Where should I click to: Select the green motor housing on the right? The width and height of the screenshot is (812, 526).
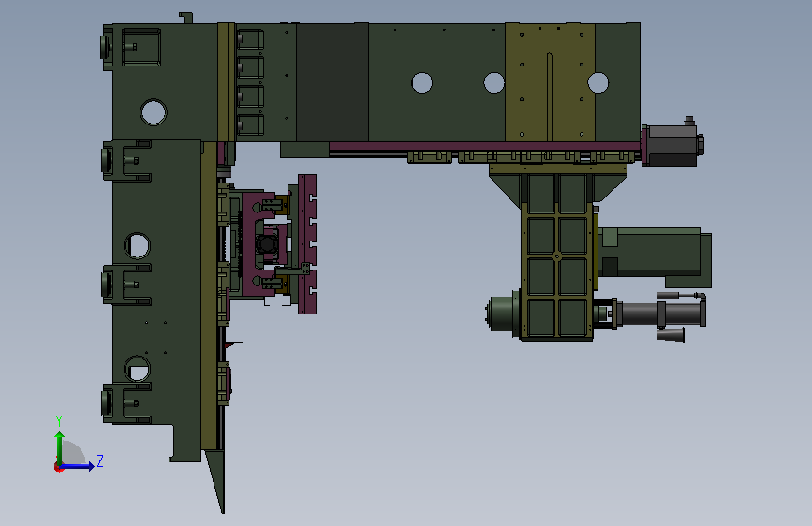pos(655,256)
